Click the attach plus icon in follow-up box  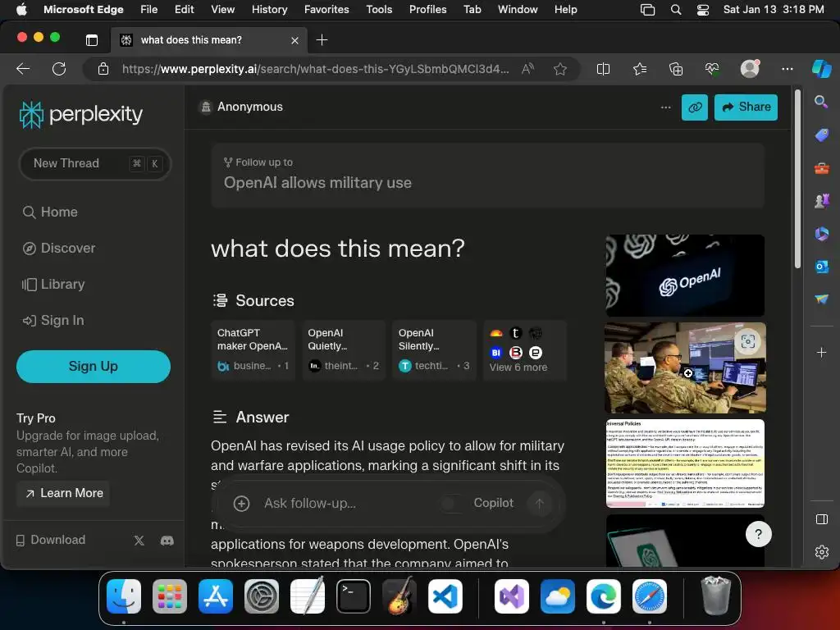(242, 504)
